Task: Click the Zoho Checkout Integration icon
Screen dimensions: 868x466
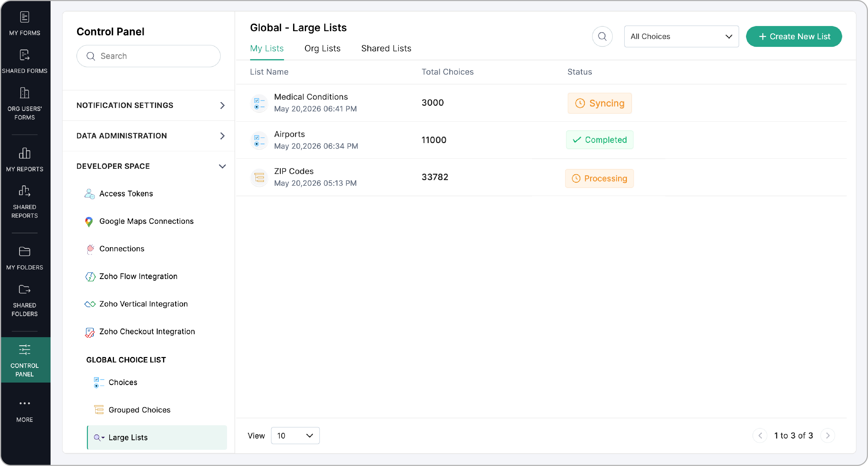Action: click(x=90, y=332)
